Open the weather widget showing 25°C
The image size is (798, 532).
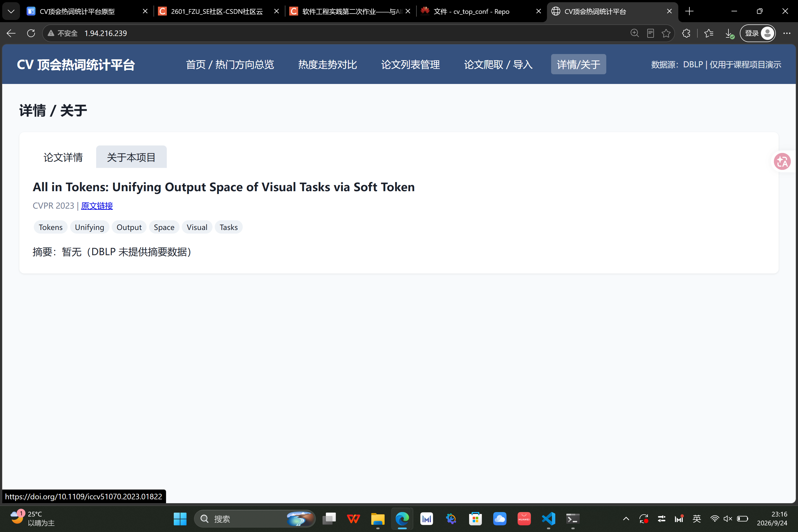click(x=32, y=518)
